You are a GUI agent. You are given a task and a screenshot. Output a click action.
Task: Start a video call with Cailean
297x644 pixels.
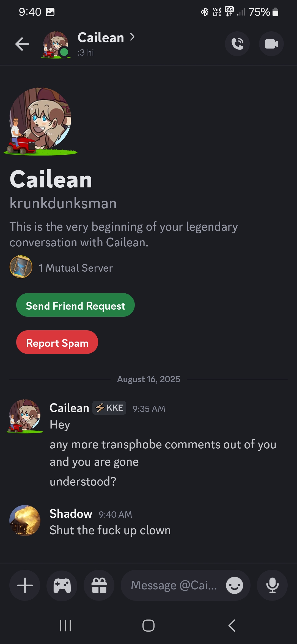(x=271, y=44)
